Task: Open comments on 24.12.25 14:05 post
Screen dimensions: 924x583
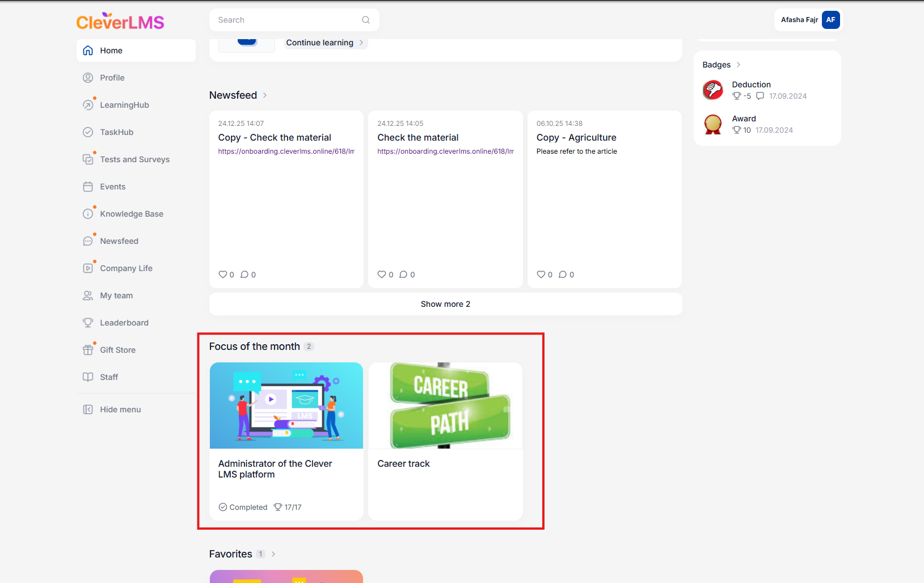Action: pos(403,274)
